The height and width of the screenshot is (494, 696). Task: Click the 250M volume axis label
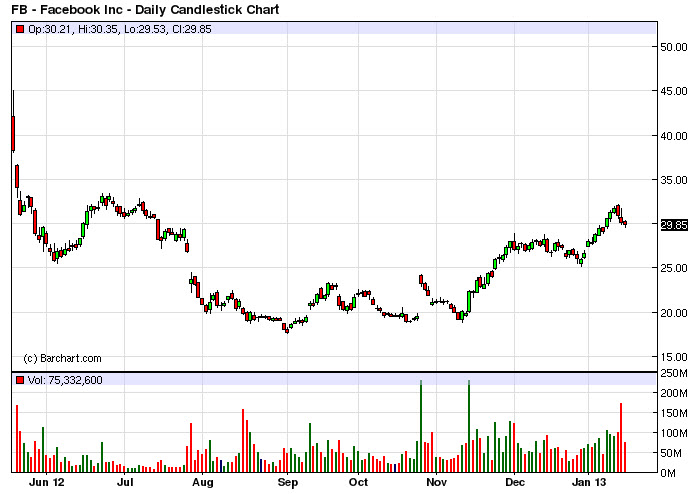click(x=674, y=374)
